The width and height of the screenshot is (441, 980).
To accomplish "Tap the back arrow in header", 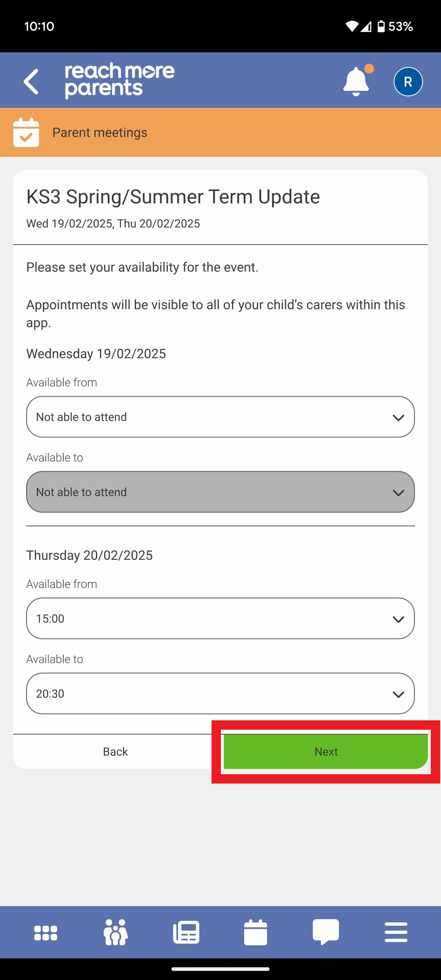I will coord(31,81).
